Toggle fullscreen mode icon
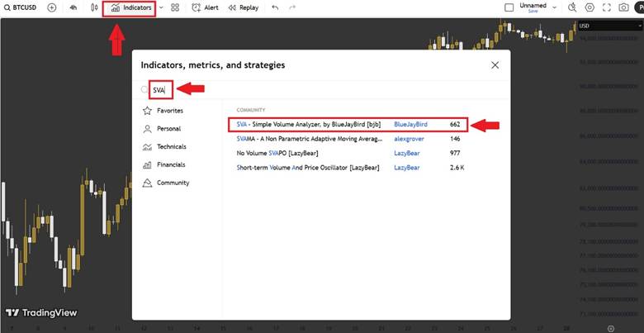 coord(607,7)
